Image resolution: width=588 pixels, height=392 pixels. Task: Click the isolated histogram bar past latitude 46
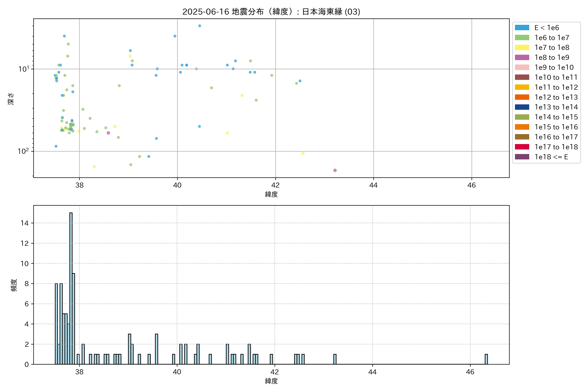[486, 359]
